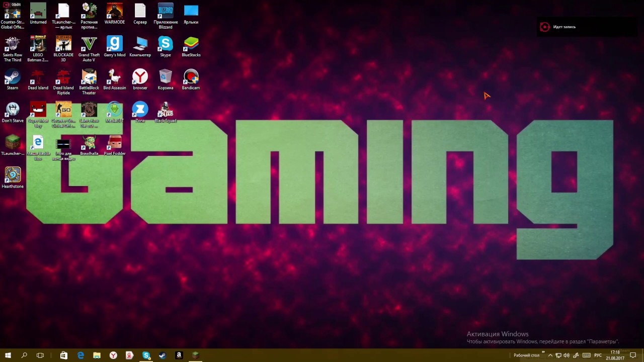Launch the Brawlhalla desktop shortcut
Screen dimensions: 644x362
pos(89,145)
